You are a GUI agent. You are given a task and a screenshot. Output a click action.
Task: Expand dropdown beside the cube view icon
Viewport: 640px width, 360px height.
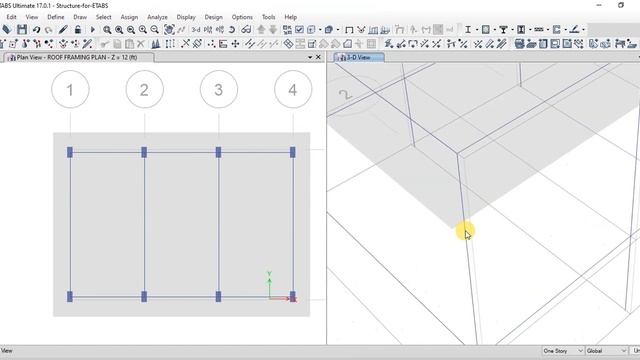tap(338, 30)
